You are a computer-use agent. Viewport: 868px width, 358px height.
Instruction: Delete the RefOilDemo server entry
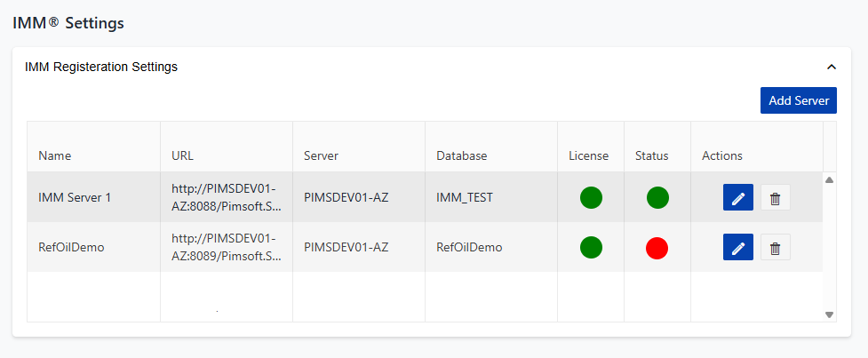coord(775,248)
